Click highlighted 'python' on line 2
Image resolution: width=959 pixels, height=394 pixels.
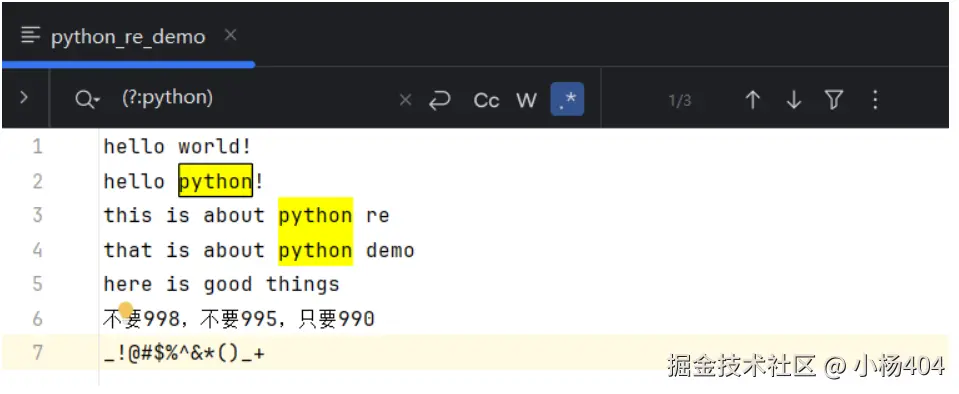coord(215,180)
